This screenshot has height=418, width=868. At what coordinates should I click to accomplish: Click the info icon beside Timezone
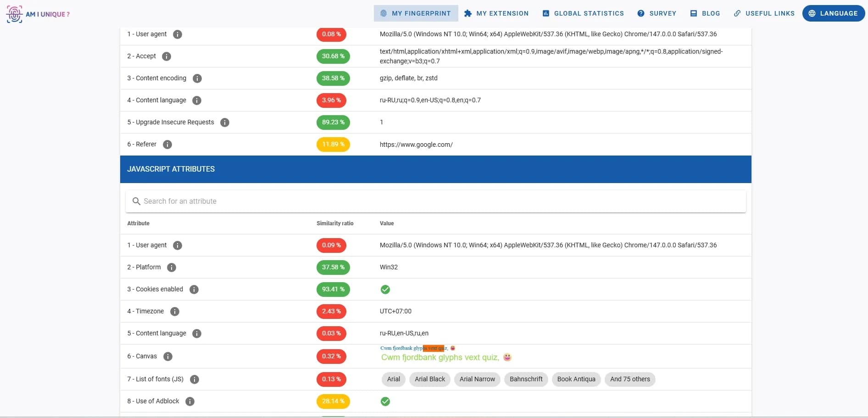coord(174,312)
